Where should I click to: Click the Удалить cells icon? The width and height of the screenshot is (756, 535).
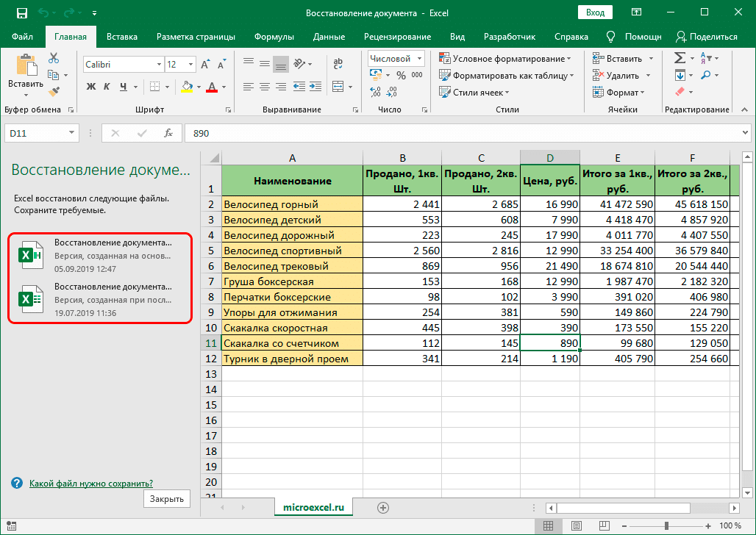(x=599, y=74)
